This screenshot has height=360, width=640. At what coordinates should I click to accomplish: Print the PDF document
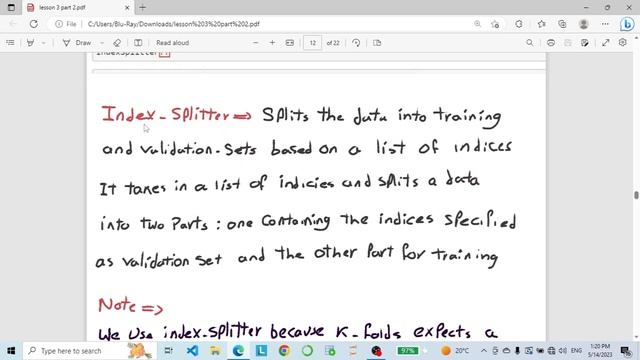(x=551, y=42)
